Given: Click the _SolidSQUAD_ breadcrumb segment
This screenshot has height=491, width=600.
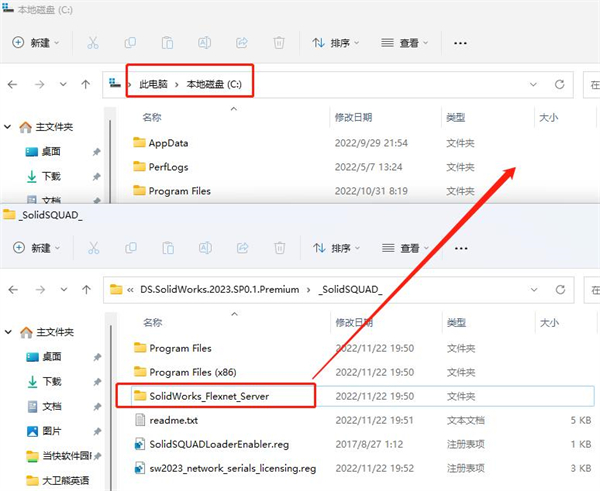Looking at the screenshot, I should pos(349,290).
